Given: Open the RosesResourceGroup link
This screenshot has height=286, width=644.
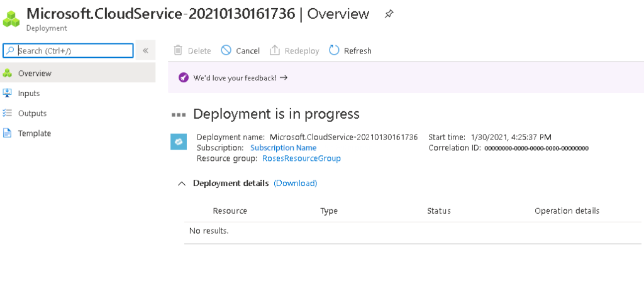Looking at the screenshot, I should [301, 158].
